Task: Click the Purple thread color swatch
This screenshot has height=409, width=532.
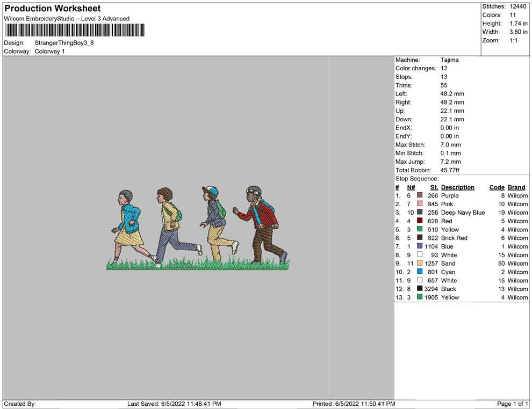Action: pyautogui.click(x=420, y=195)
